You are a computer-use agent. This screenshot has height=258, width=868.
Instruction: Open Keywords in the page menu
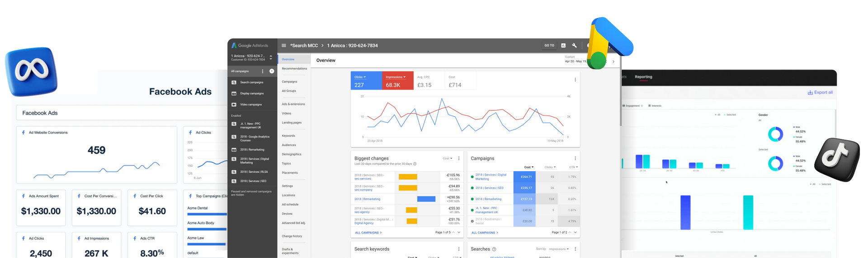(x=288, y=136)
